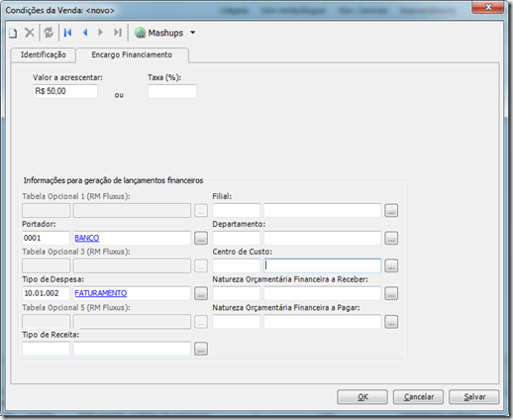Viewport: 513px width, 420px height.
Task: Click Tipo de Despesa code field 10.01.002
Action: pyautogui.click(x=46, y=293)
